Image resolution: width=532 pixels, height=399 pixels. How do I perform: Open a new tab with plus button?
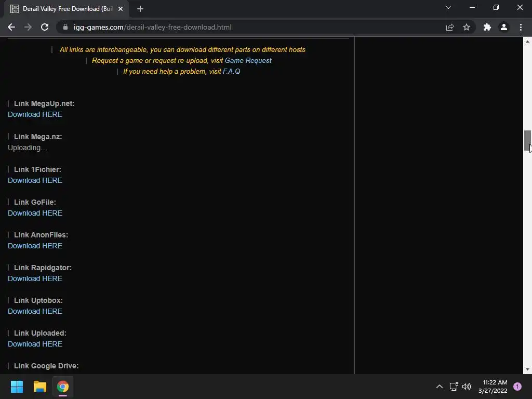coord(140,9)
